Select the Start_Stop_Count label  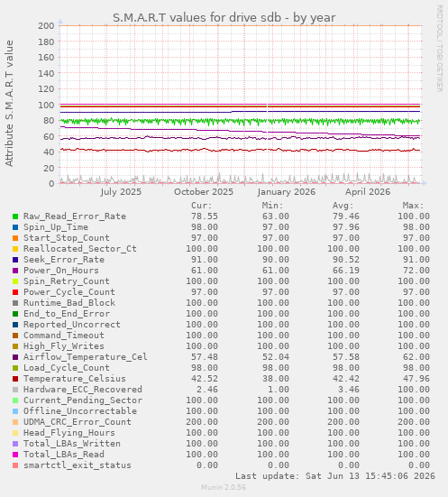pyautogui.click(x=67, y=238)
